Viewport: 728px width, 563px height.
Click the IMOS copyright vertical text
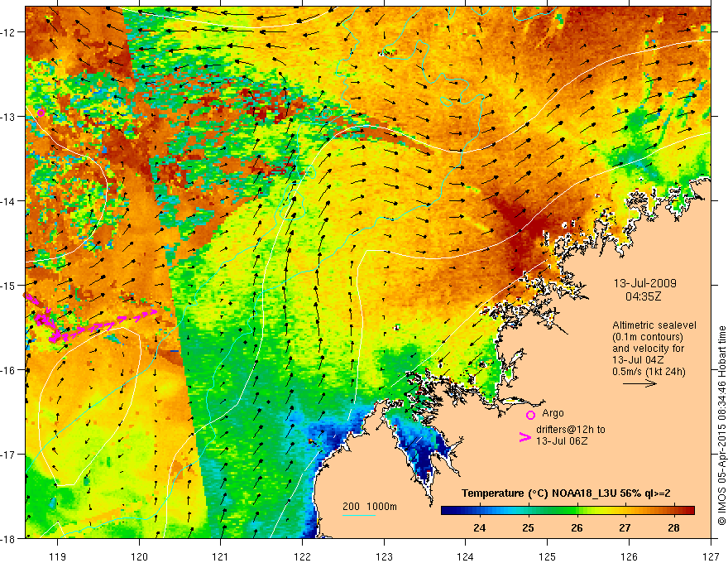point(721,426)
